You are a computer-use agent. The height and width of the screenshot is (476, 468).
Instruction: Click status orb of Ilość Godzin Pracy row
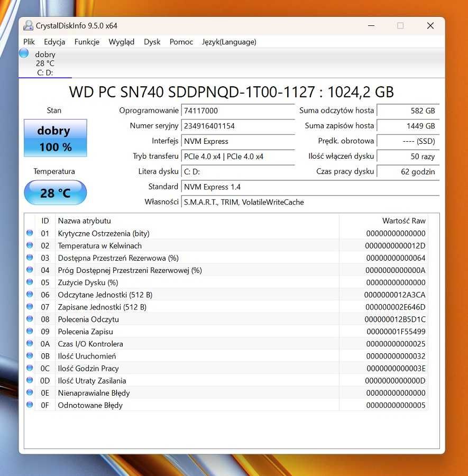pyautogui.click(x=30, y=368)
